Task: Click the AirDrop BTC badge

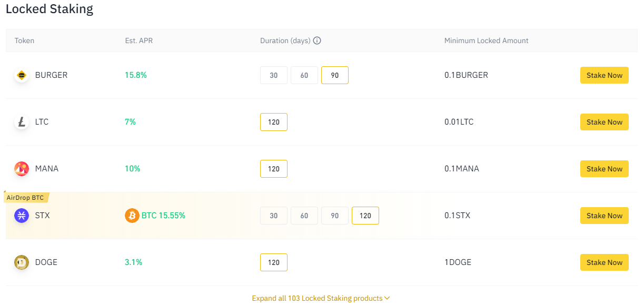Action: [x=25, y=198]
